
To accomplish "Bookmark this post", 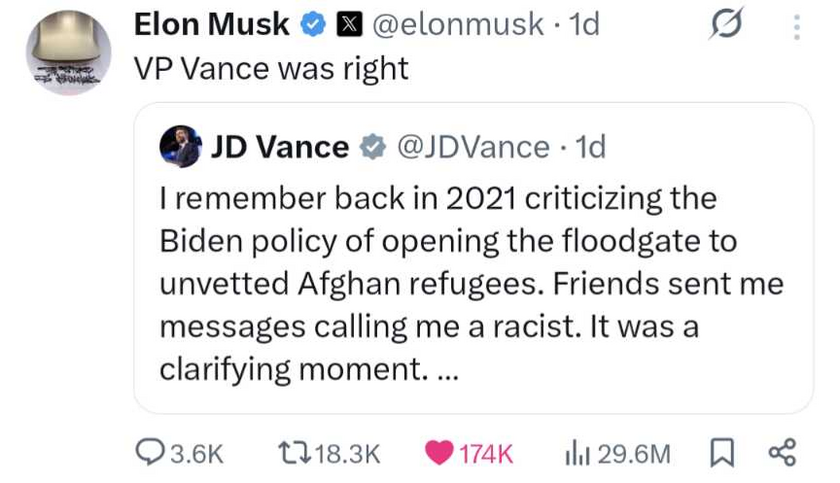I will click(721, 454).
